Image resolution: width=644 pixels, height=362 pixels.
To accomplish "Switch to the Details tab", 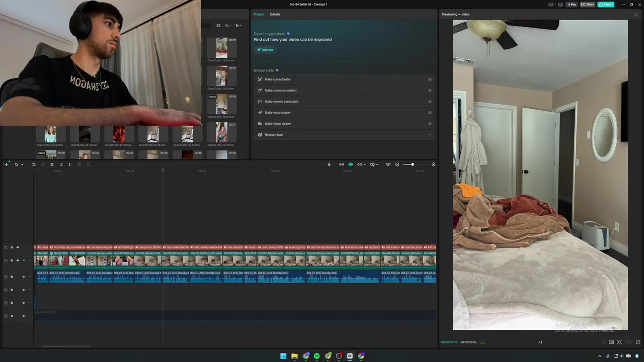I will (x=275, y=14).
